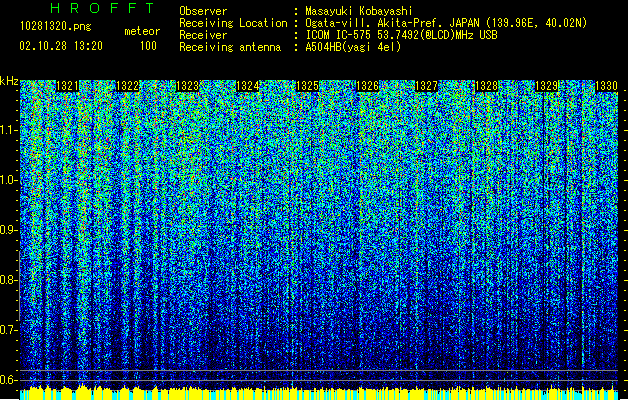This screenshot has width=629, height=400.
Task: Click the ICOM IC-575 receiver frequency text
Action: click(x=401, y=35)
